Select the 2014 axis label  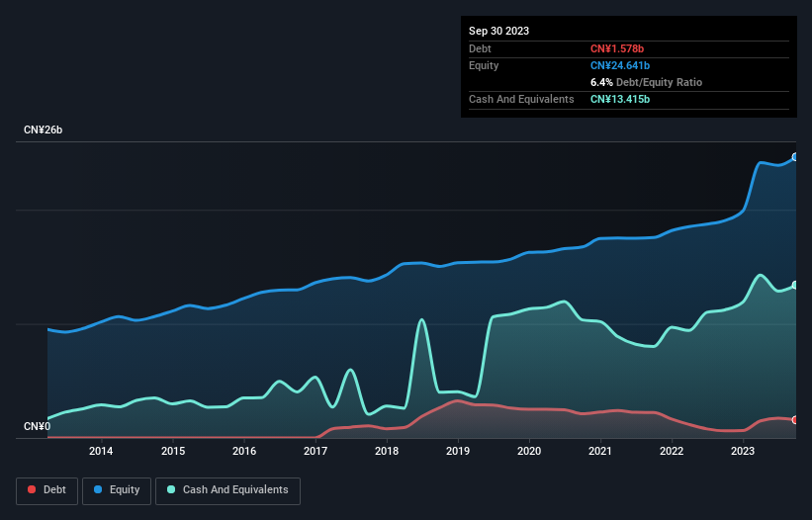(x=101, y=451)
